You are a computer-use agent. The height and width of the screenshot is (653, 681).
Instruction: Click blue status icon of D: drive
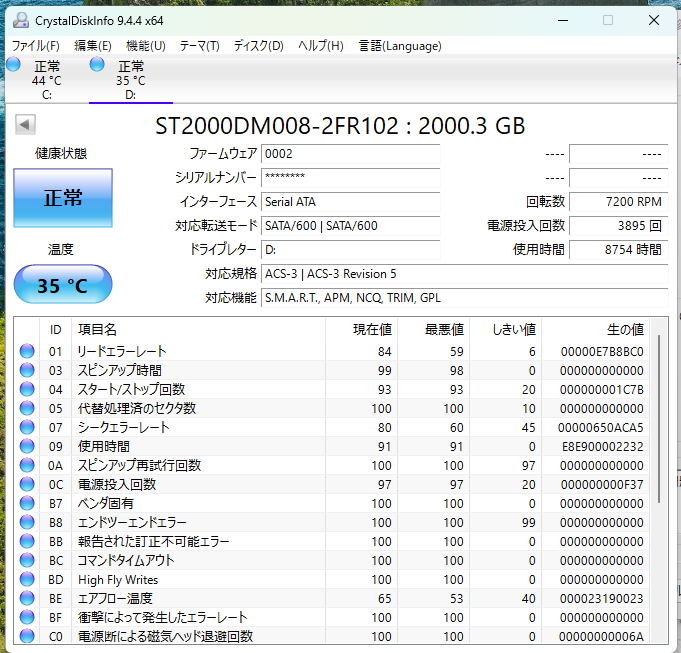(97, 65)
